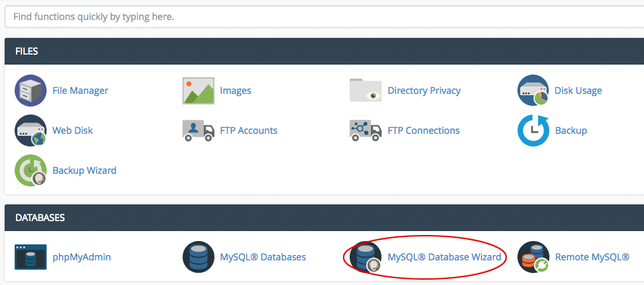Open the Web Disk icon
Image resolution: width=644 pixels, height=285 pixels.
point(31,131)
